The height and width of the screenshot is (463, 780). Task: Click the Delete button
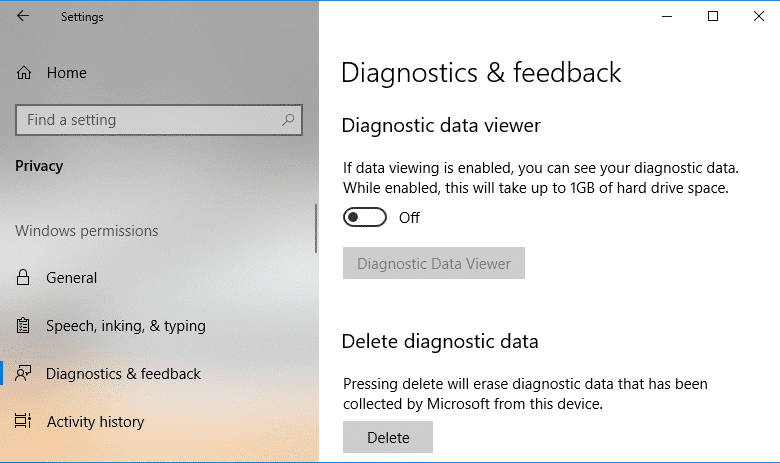(x=388, y=437)
